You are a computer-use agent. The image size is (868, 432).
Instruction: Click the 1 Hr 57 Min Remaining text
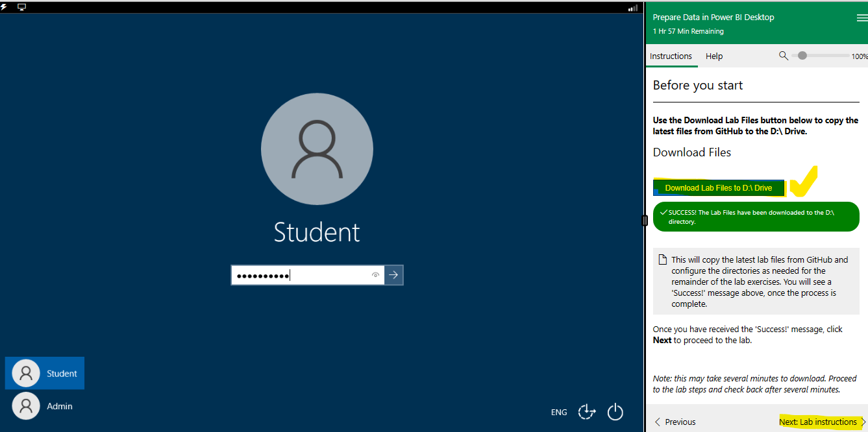(688, 31)
